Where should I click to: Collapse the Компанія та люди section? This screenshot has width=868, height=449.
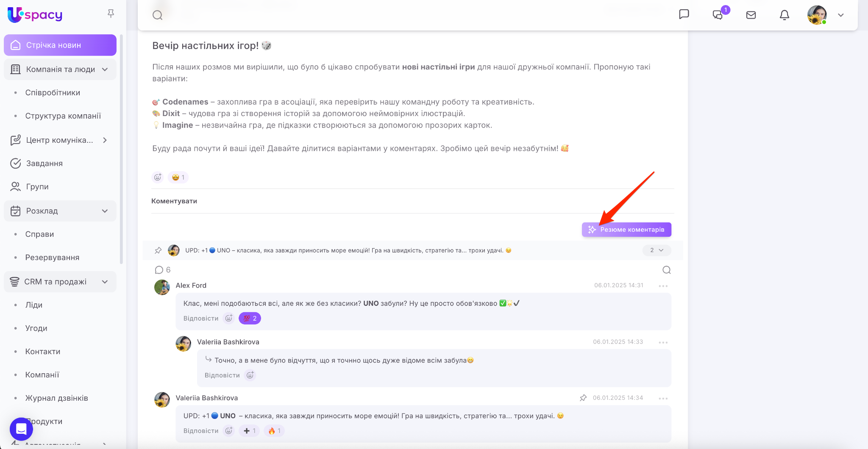point(105,69)
